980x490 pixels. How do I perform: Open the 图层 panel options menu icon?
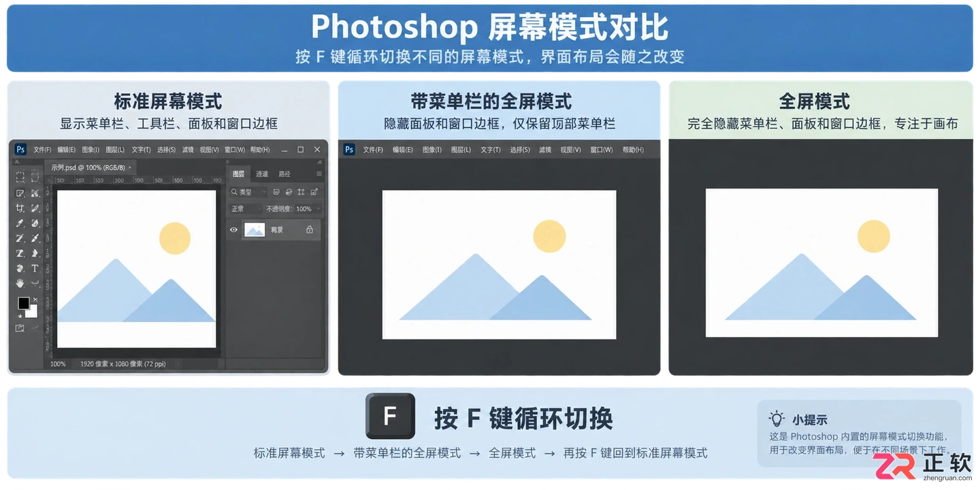(x=318, y=174)
